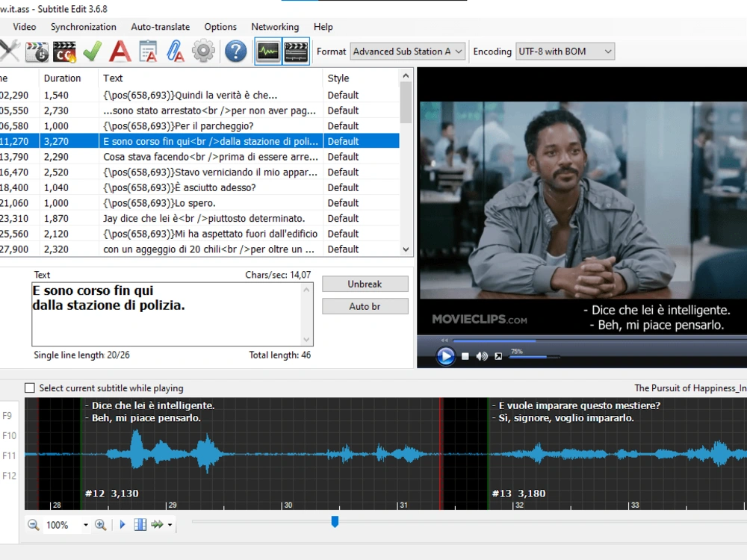Click the wrench and screwdriver tools icon
This screenshot has height=560, width=747.
[10, 52]
